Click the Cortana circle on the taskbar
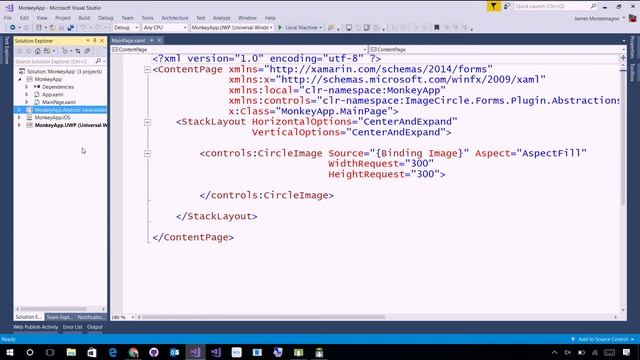 tap(30, 352)
